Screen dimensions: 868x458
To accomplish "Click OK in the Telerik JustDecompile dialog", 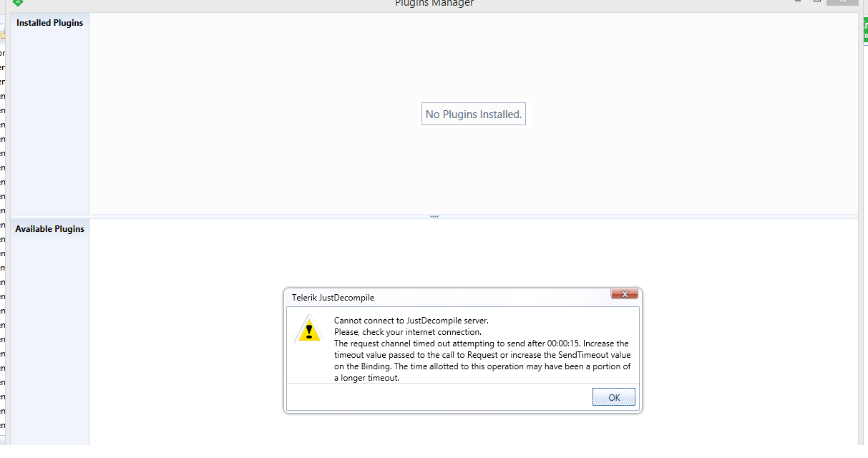I will click(x=614, y=397).
